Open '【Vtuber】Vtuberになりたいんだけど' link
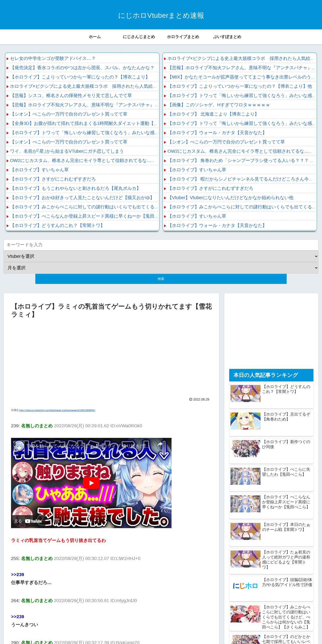The width and height of the screenshot is (322, 644). point(230,198)
